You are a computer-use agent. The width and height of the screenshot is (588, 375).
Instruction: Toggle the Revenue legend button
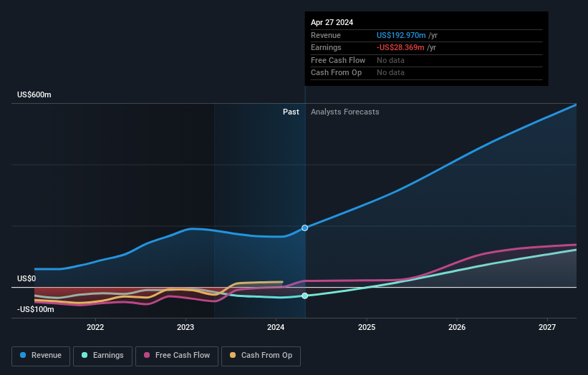[41, 356]
